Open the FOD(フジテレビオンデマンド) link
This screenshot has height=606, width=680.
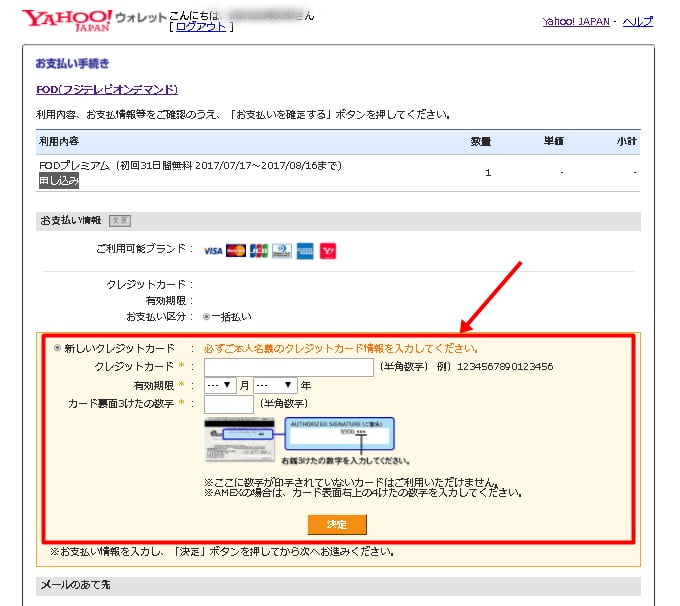107,89
